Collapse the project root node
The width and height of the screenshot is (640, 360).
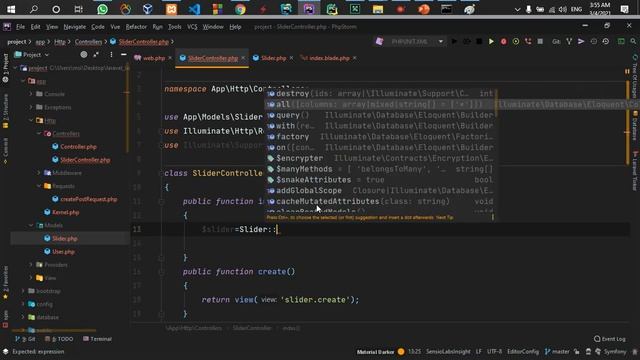16,68
